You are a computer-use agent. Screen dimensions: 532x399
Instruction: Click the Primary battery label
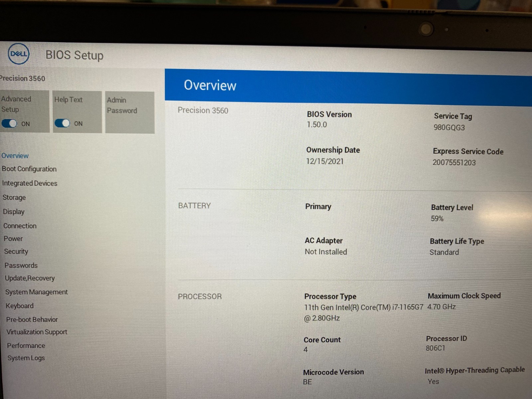coord(318,206)
